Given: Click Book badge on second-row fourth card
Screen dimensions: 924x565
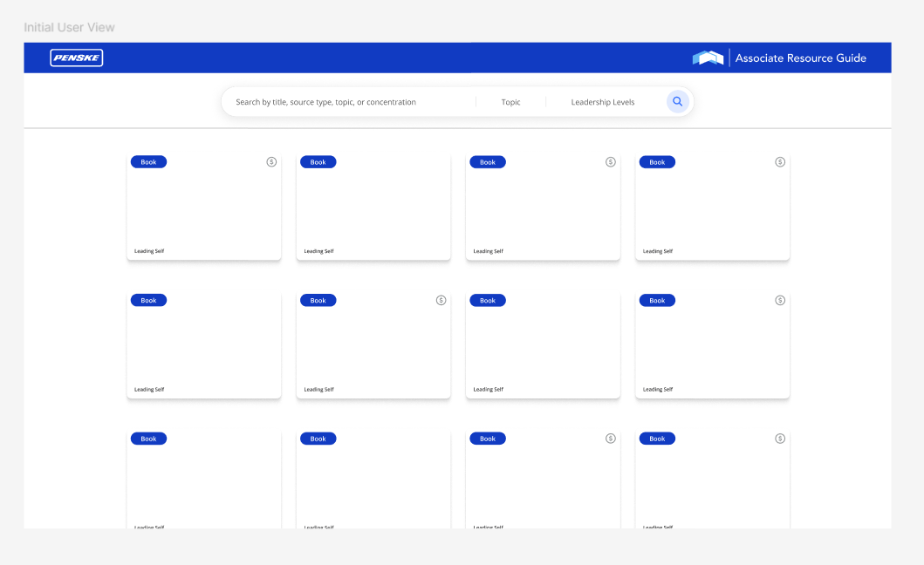Looking at the screenshot, I should click(657, 301).
